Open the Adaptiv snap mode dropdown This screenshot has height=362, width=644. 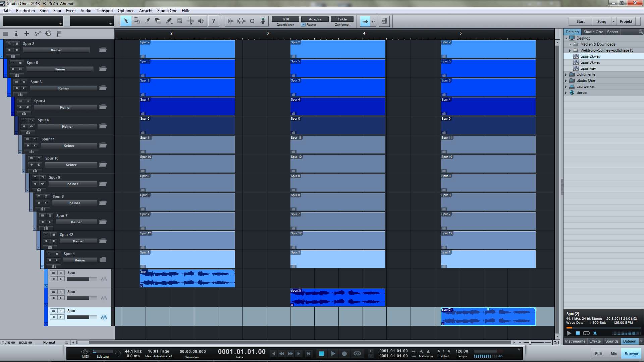(x=315, y=19)
